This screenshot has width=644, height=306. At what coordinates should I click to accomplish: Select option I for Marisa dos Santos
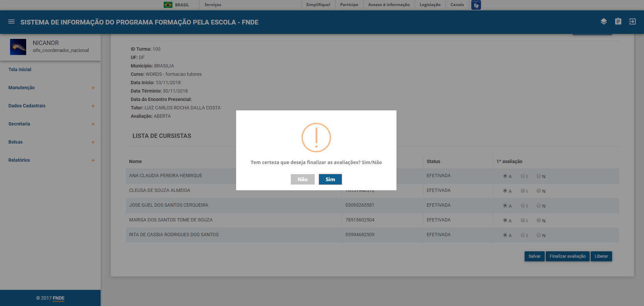point(523,220)
